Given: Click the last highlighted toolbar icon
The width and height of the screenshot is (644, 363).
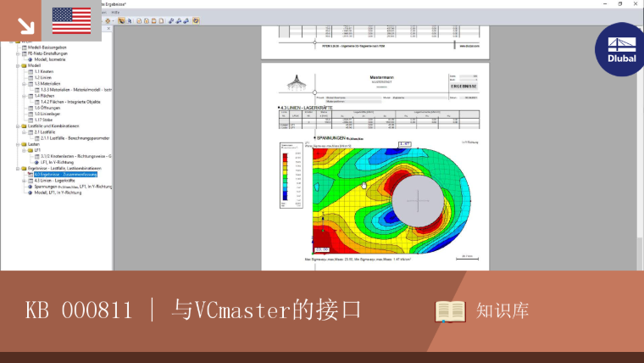Looking at the screenshot, I should coord(196,20).
